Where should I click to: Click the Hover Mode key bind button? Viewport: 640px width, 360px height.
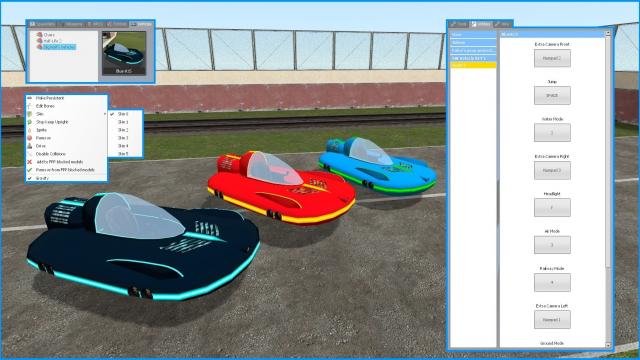point(552,133)
